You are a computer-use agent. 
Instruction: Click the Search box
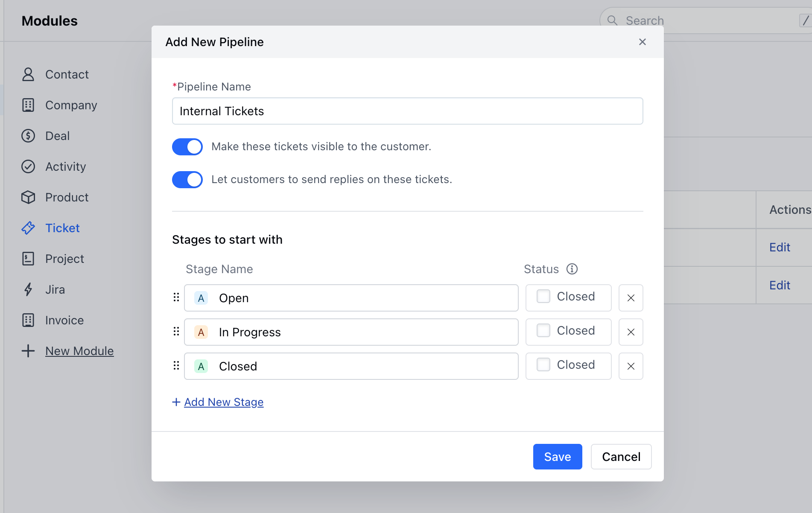pos(706,20)
